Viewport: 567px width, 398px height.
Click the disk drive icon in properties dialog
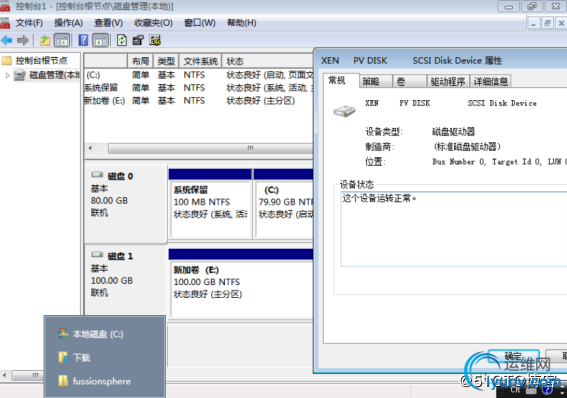pos(344,111)
